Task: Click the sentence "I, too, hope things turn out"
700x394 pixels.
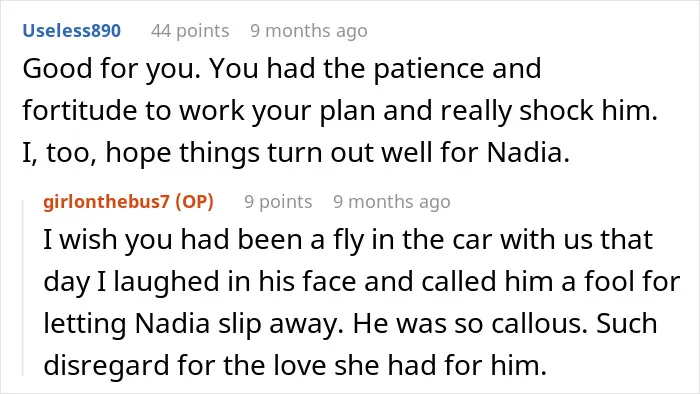Action: click(296, 153)
